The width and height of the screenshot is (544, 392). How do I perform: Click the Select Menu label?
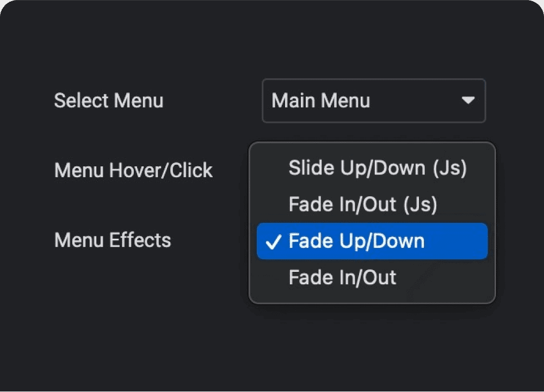109,101
